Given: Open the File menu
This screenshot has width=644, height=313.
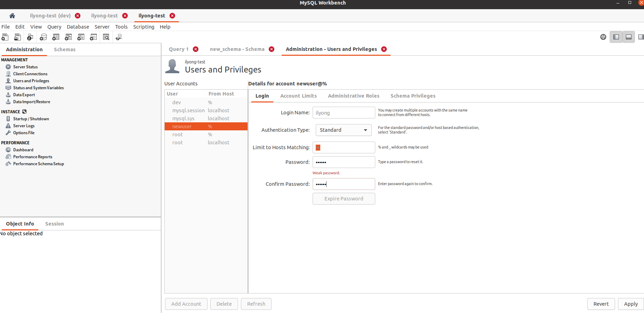Looking at the screenshot, I should 6,27.
